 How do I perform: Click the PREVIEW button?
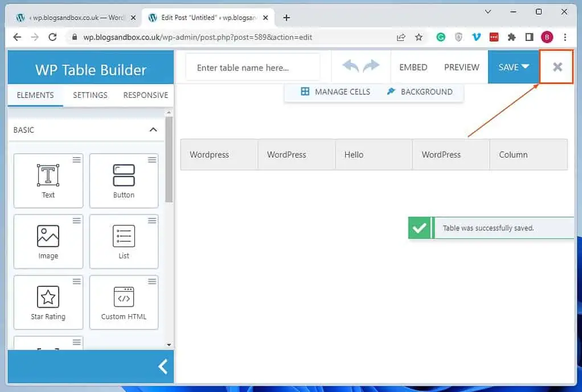[462, 67]
